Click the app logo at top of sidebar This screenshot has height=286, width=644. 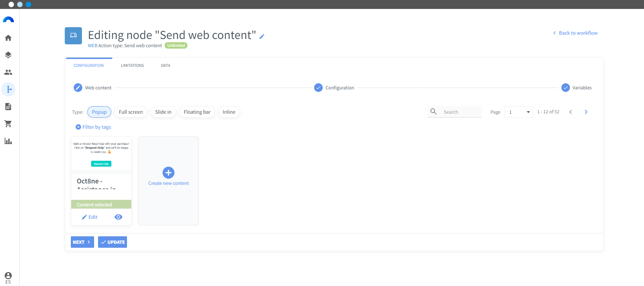tap(8, 20)
